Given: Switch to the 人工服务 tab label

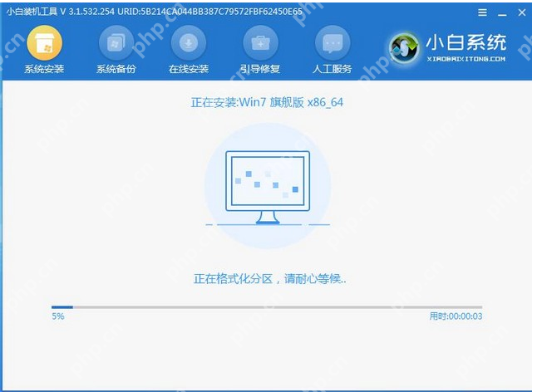Looking at the screenshot, I should [333, 69].
